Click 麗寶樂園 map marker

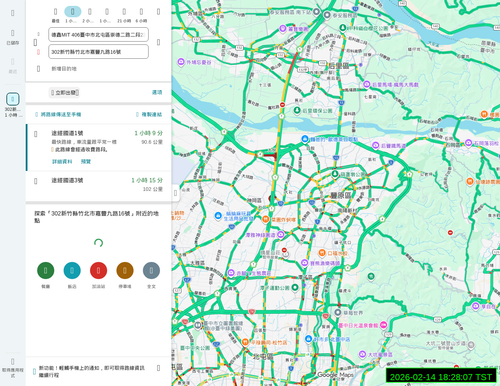pyautogui.click(x=283, y=29)
